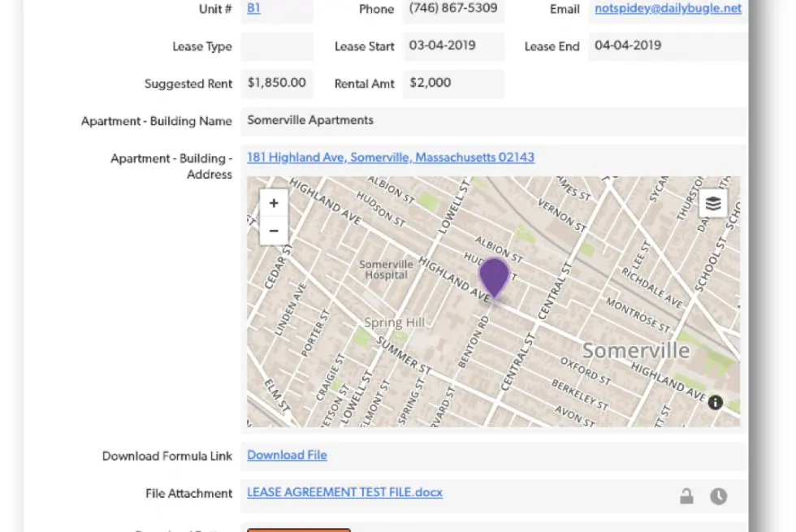796x532 pixels.
Task: Click the Lease Start date field
Action: [x=453, y=46]
